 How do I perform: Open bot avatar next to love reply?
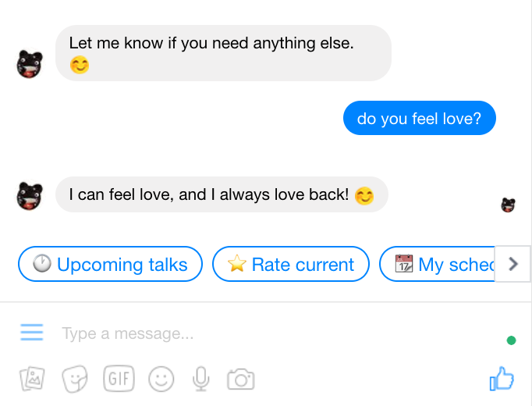pos(30,196)
